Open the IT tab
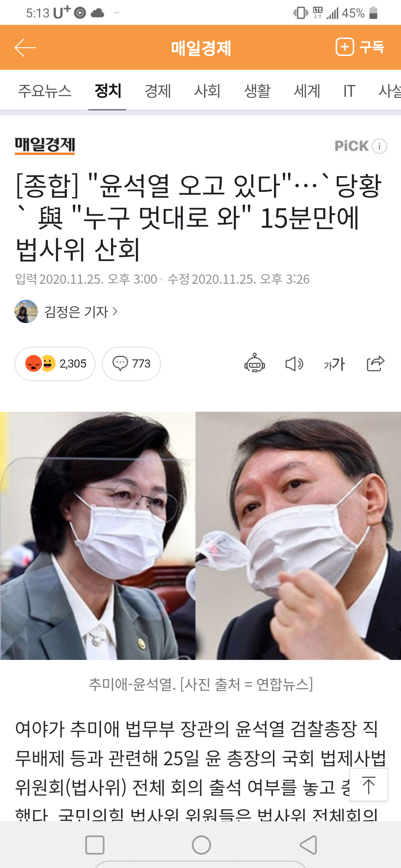Screen dimensions: 401x868 tap(349, 91)
